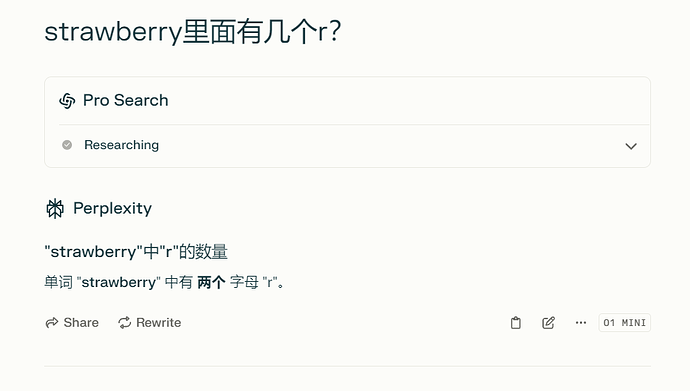Expand the Researching section chevron

point(631,146)
